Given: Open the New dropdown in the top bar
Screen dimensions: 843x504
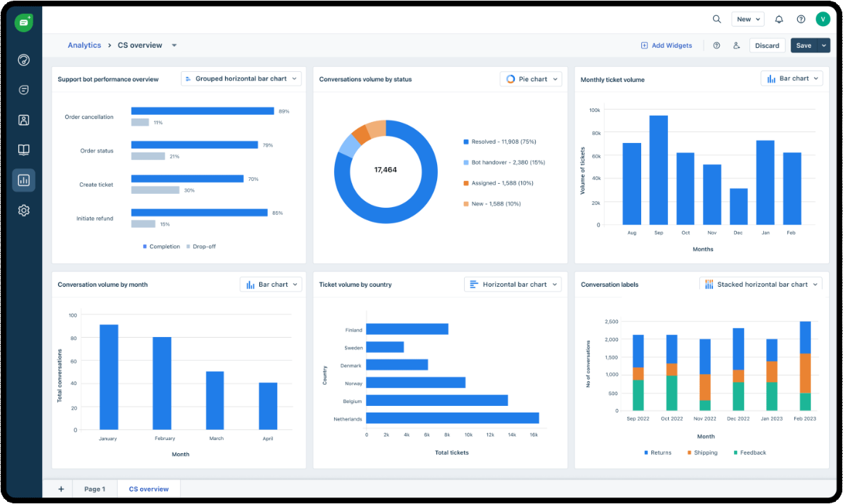Looking at the screenshot, I should pyautogui.click(x=748, y=19).
